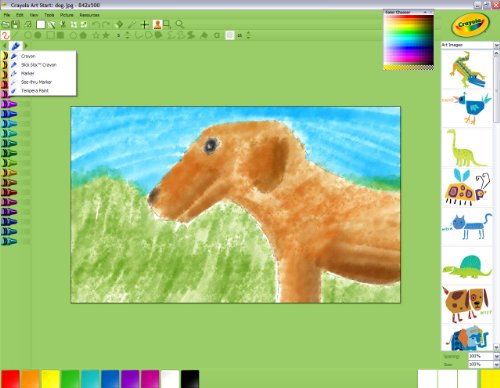The width and height of the screenshot is (500, 388).
Task: Click the Undo arrow icon
Action: 96,24
